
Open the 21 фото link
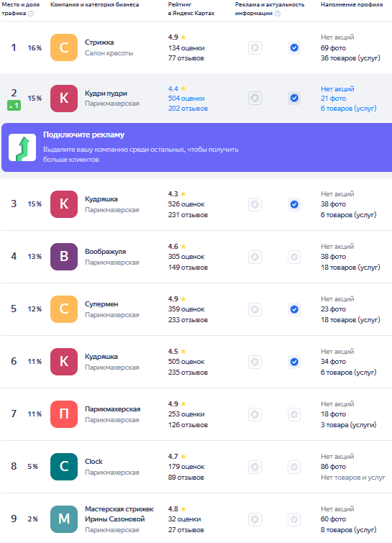point(333,99)
